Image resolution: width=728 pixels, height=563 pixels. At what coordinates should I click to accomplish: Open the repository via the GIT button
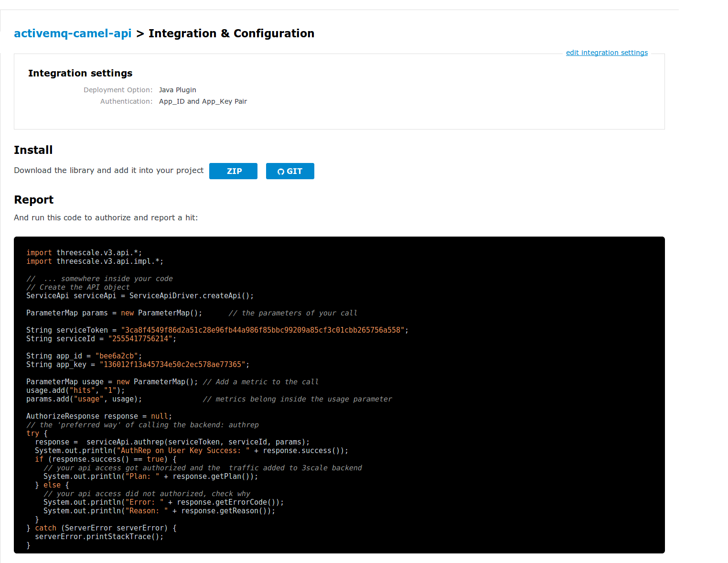pyautogui.click(x=290, y=171)
